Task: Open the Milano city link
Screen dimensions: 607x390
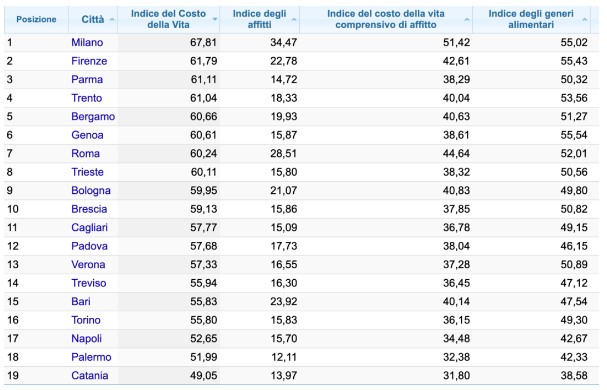Action: click(x=87, y=42)
